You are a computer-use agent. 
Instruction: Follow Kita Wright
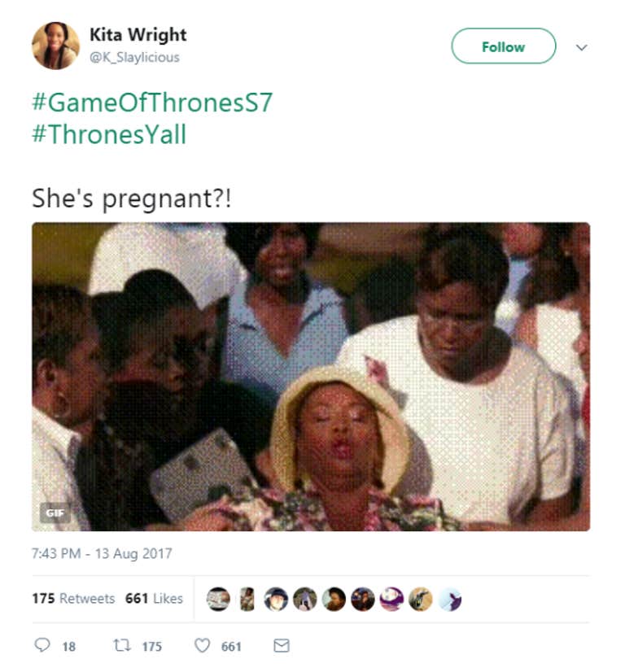pos(503,46)
